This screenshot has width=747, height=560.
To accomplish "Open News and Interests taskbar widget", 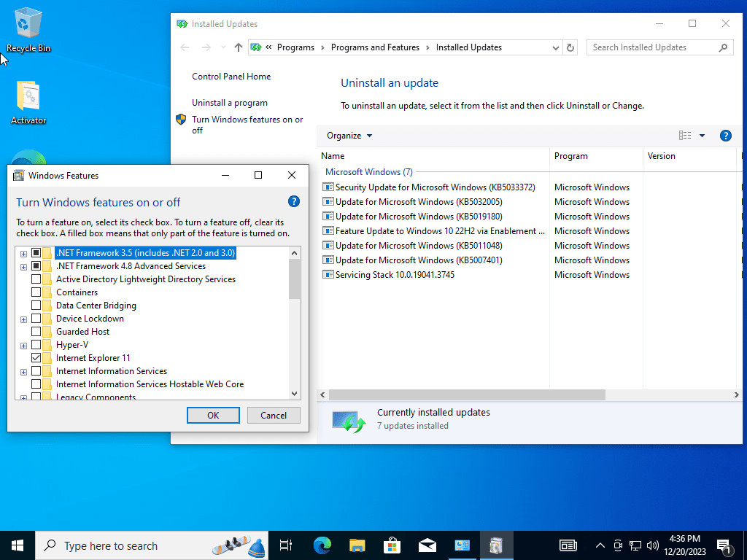I will click(x=568, y=545).
